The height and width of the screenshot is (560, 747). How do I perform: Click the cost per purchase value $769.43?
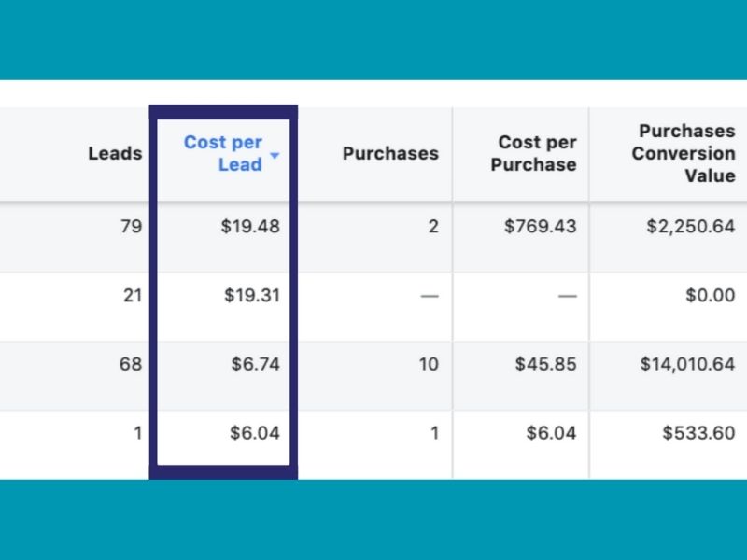pyautogui.click(x=541, y=226)
